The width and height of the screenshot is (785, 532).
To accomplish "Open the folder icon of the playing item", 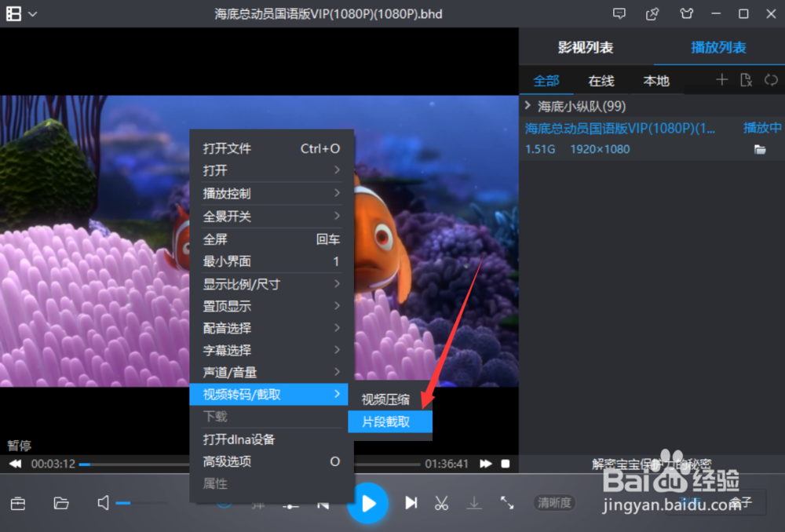I will [760, 150].
